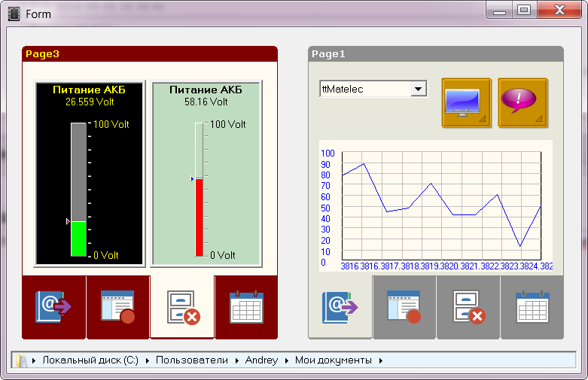588x380 pixels.
Task: Select the address book tab in Page1
Action: (x=340, y=307)
